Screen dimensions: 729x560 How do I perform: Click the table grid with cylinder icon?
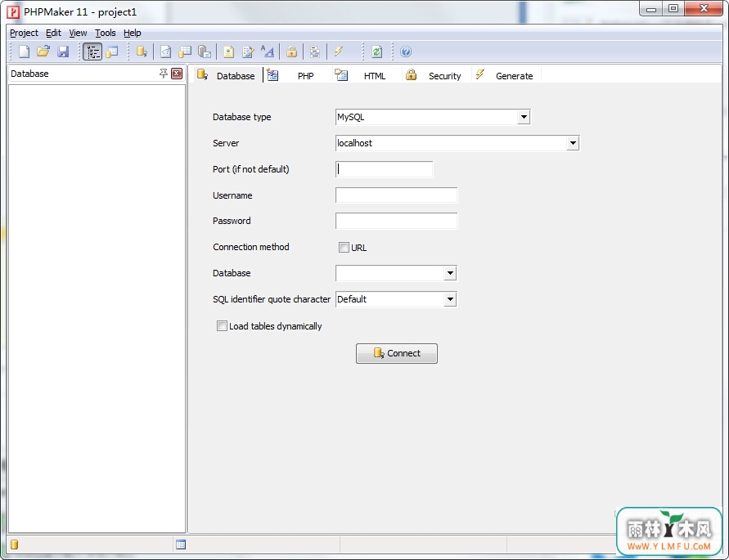tap(185, 52)
